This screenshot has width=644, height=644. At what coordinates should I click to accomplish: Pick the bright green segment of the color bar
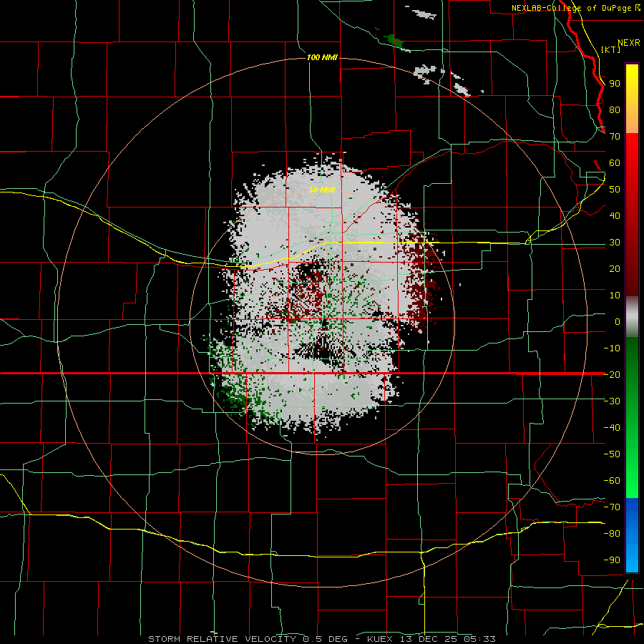click(x=632, y=418)
